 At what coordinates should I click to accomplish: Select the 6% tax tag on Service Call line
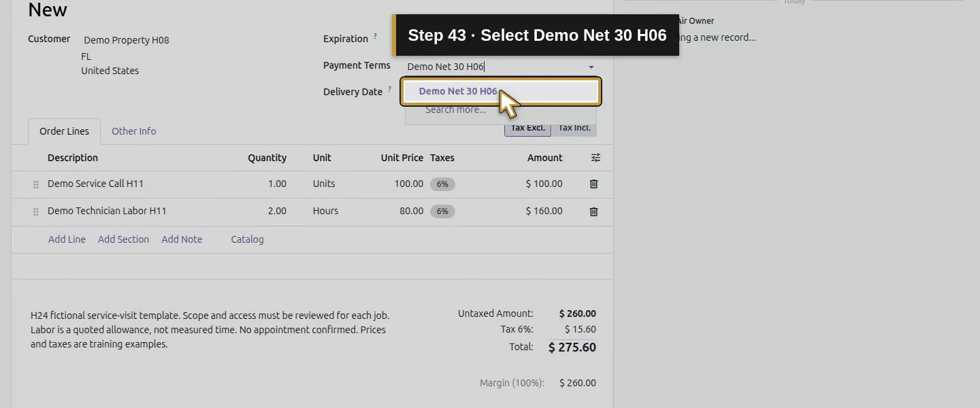pyautogui.click(x=442, y=184)
